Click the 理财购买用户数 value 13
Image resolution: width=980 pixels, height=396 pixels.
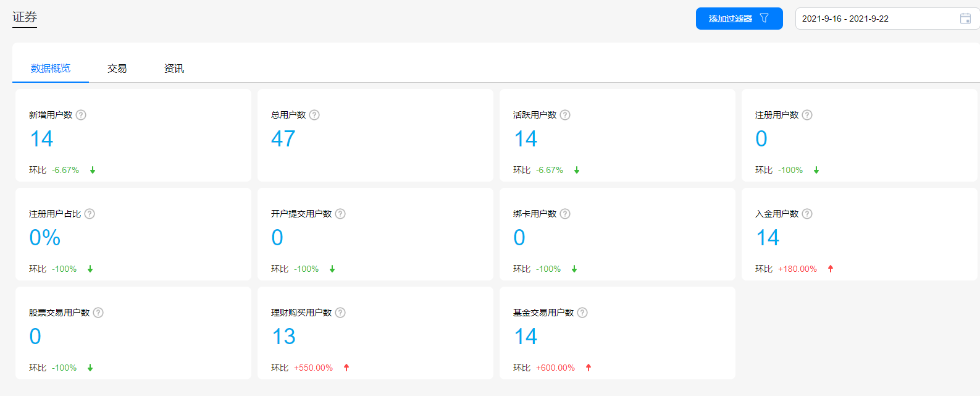click(284, 337)
